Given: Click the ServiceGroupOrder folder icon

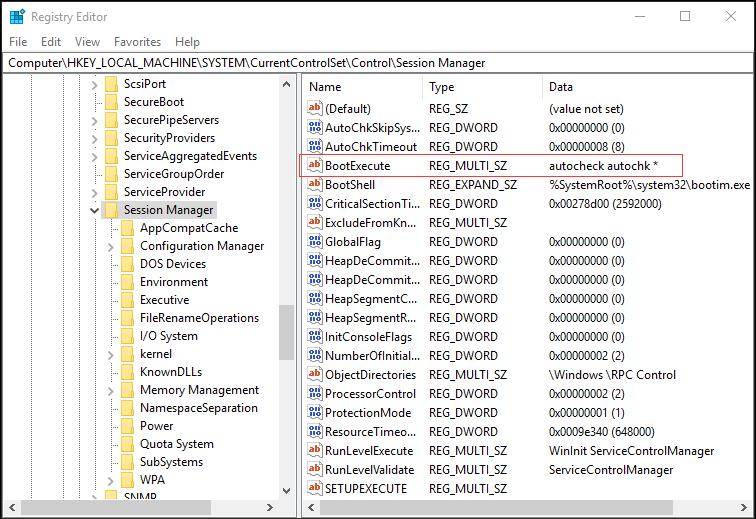Looking at the screenshot, I should pyautogui.click(x=111, y=174).
